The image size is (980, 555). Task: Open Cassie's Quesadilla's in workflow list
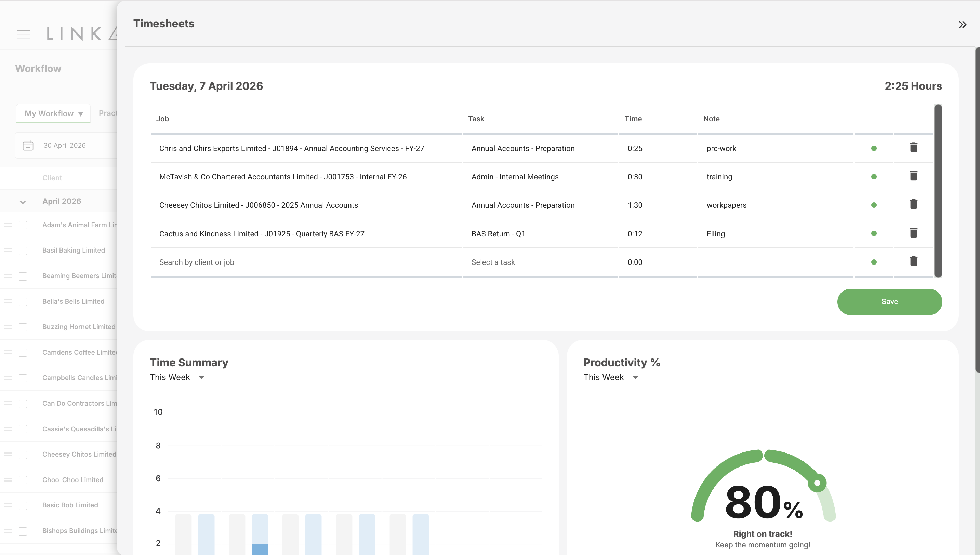79,429
